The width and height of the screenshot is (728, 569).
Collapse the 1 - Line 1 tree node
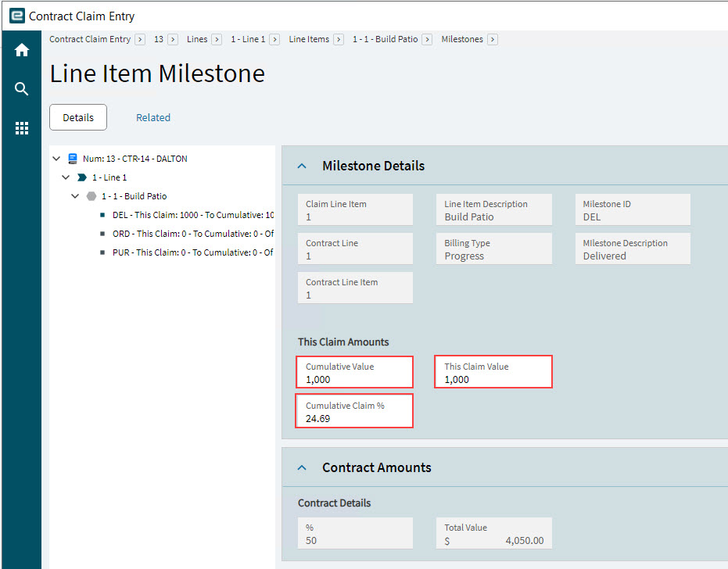click(x=66, y=177)
